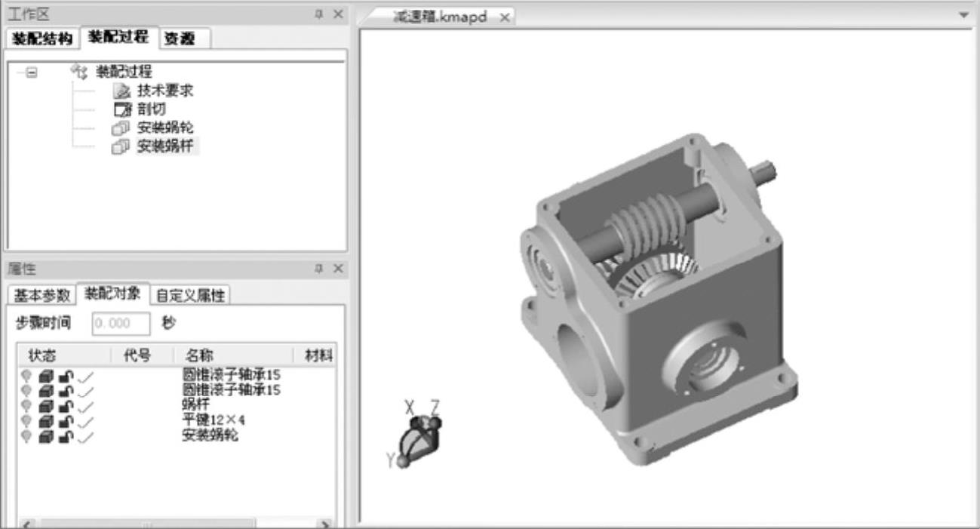The width and height of the screenshot is (980, 529).
Task: Pin the 工作区 panel with the pushpin
Action: pos(320,14)
